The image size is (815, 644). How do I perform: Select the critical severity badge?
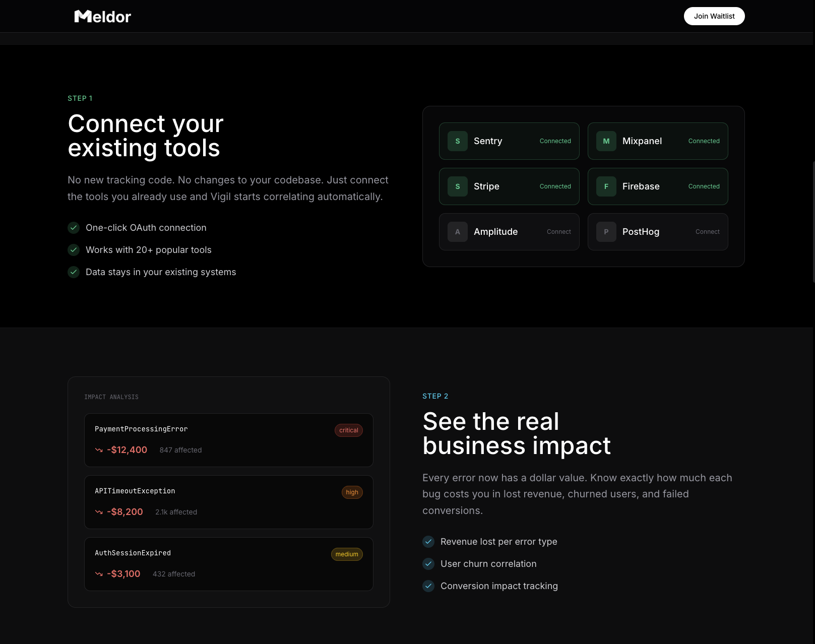coord(348,430)
